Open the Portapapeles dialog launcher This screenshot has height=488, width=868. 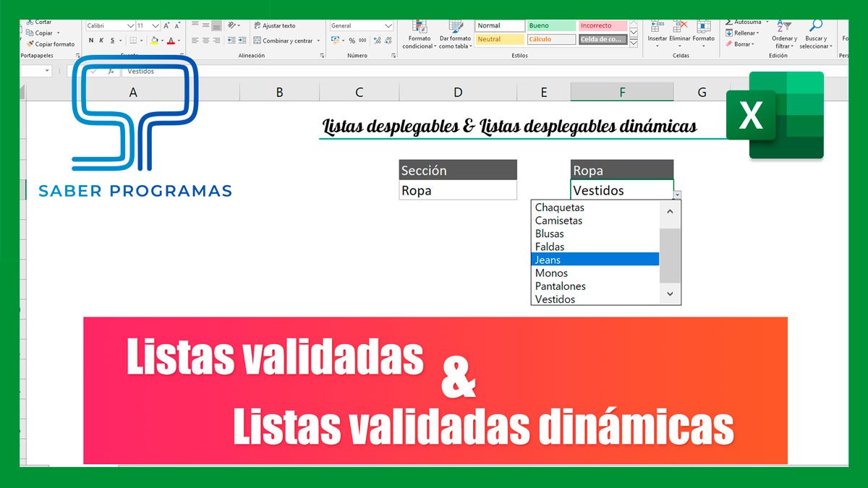pyautogui.click(x=77, y=55)
